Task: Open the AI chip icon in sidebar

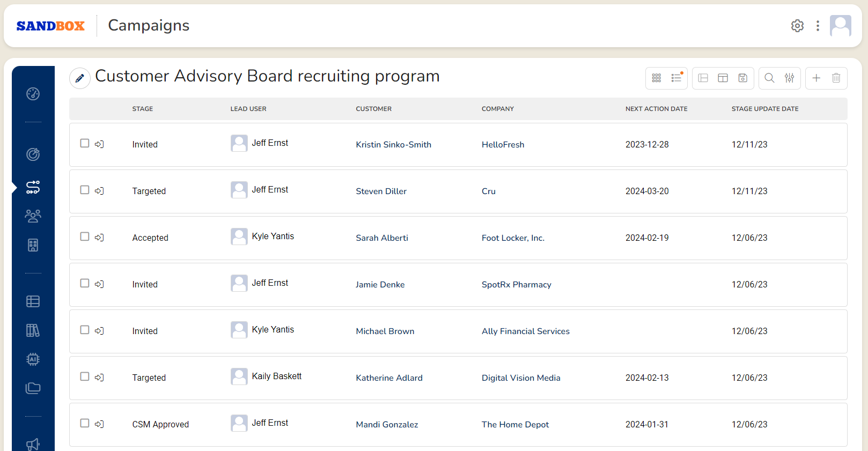Action: tap(33, 359)
